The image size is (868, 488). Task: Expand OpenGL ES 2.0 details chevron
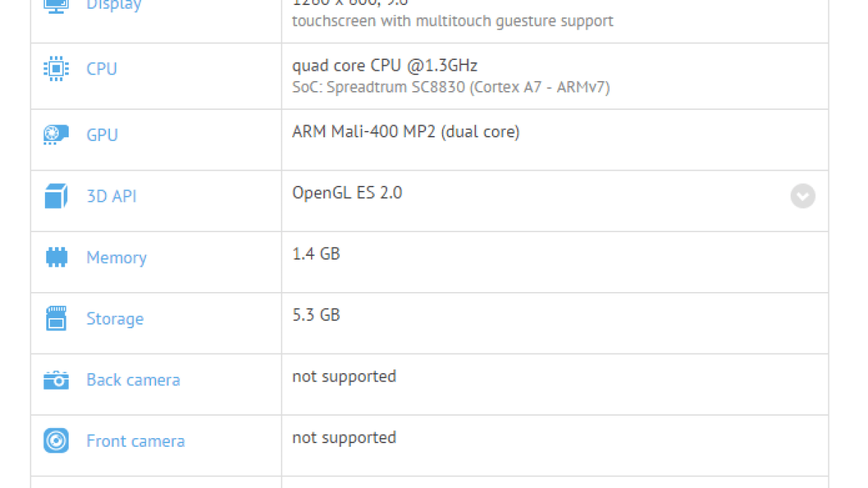[x=802, y=196]
